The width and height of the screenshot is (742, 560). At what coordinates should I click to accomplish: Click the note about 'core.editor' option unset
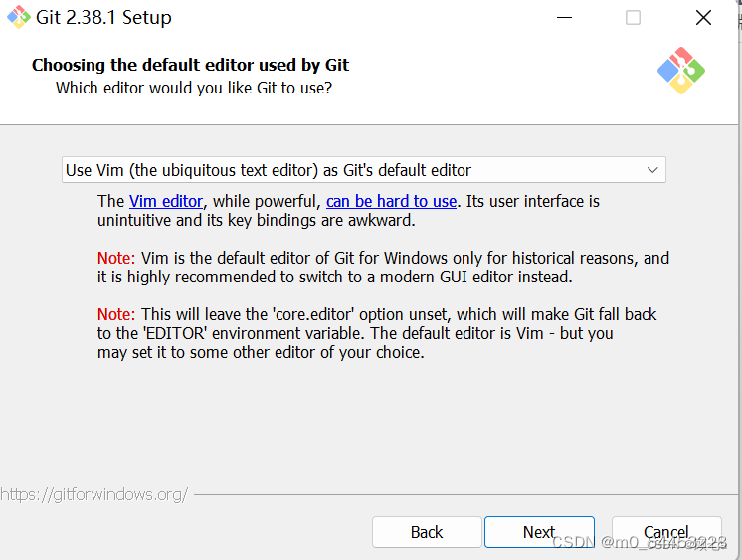point(377,334)
